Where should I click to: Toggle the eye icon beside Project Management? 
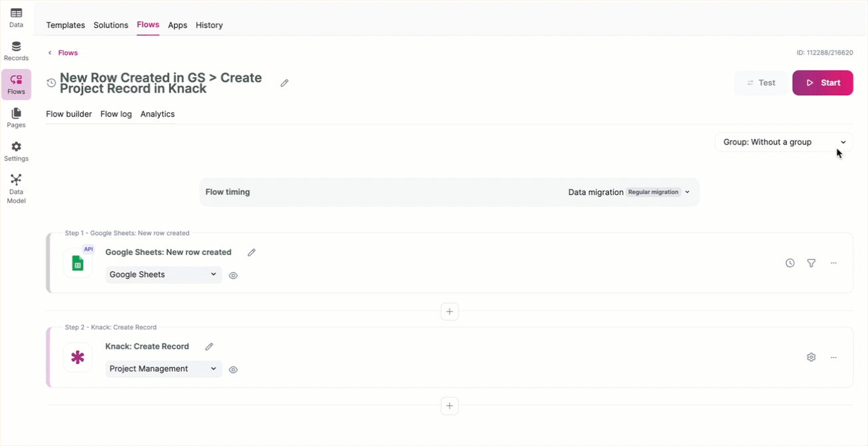pyautogui.click(x=233, y=369)
